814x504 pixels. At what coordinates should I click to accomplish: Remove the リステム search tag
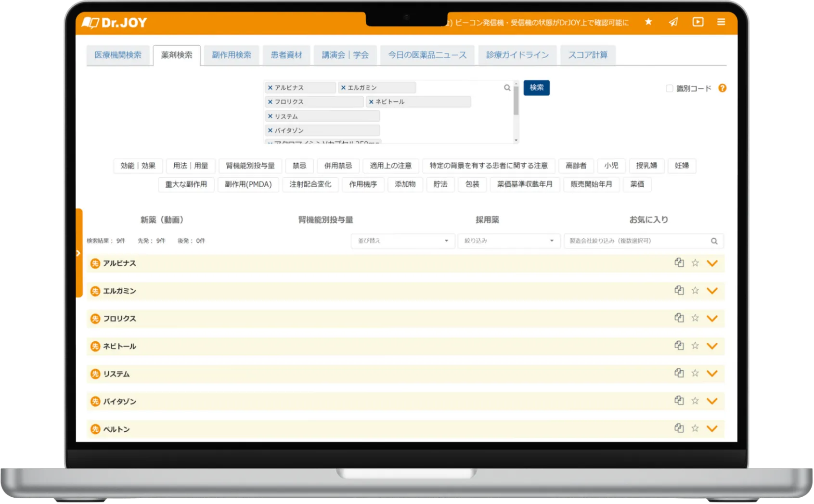(270, 116)
